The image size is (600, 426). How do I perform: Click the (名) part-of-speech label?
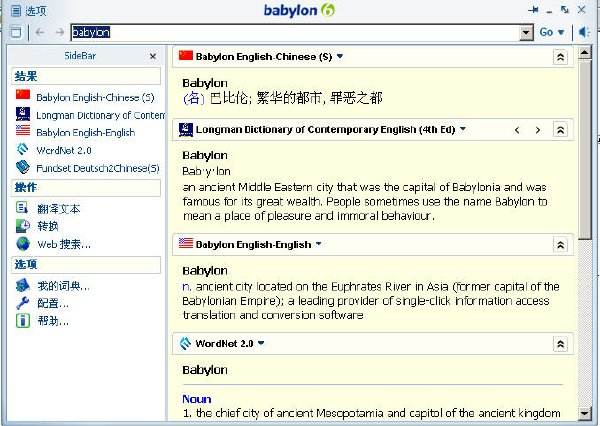[x=194, y=98]
